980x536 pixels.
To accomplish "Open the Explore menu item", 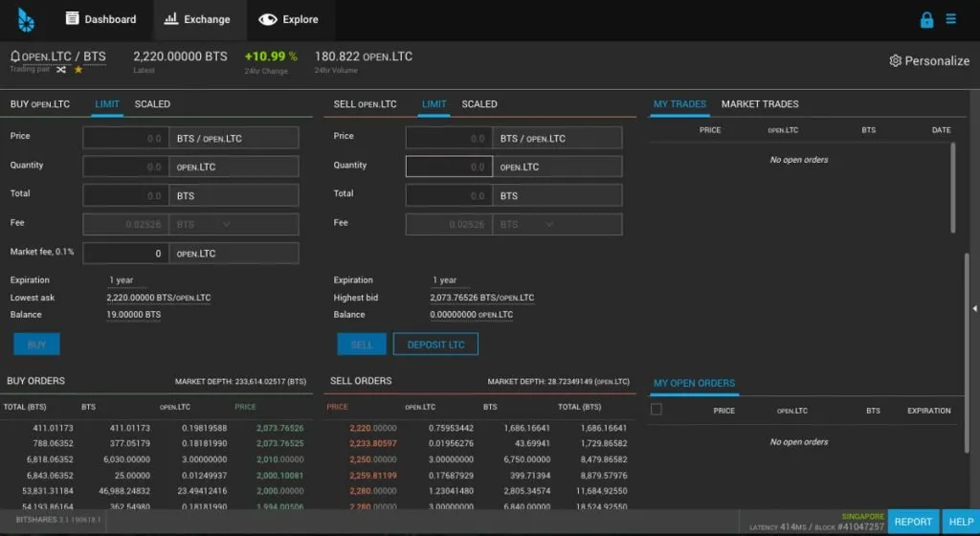I will pyautogui.click(x=288, y=19).
